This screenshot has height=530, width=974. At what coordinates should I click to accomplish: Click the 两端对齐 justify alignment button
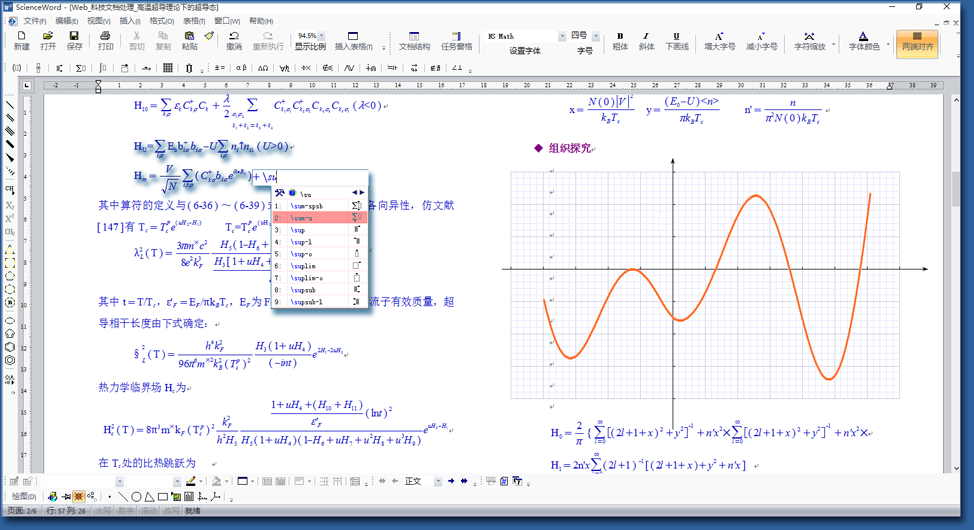(918, 40)
